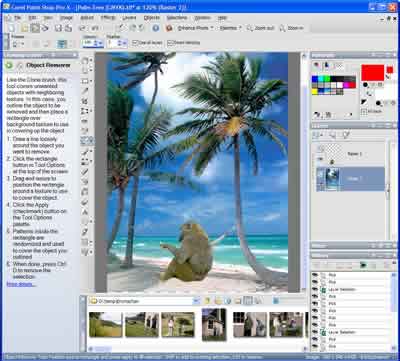Open the Image menu

(x=66, y=18)
